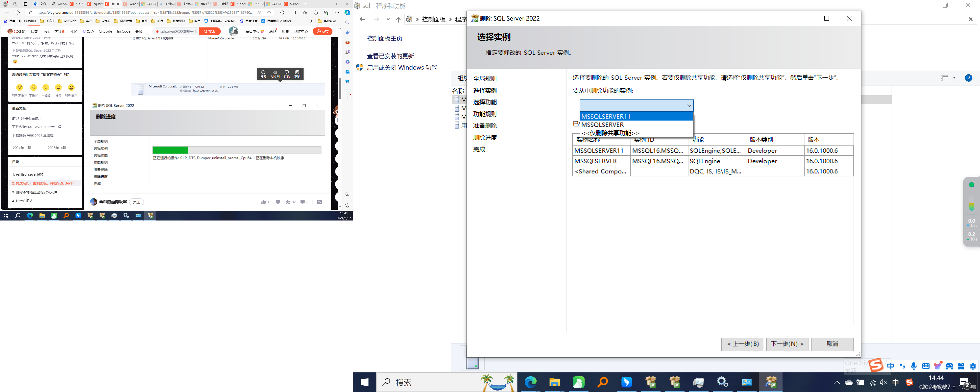Expand the view options dropdown arrow
The width and height of the screenshot is (980, 392).
pyautogui.click(x=954, y=78)
